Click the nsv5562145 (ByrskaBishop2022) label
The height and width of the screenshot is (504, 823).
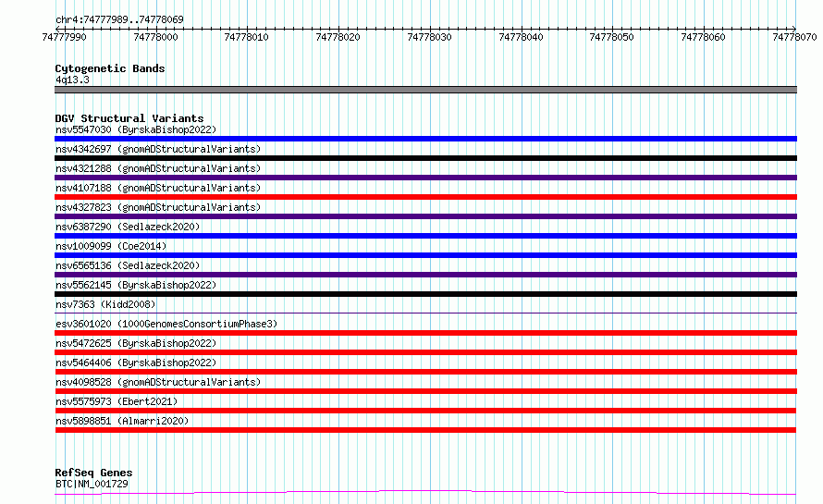point(136,285)
